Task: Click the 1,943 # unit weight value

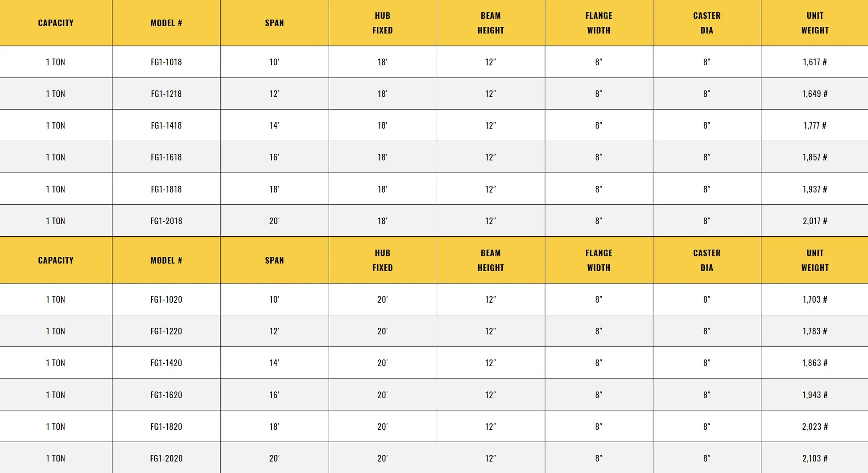Action: (x=814, y=395)
